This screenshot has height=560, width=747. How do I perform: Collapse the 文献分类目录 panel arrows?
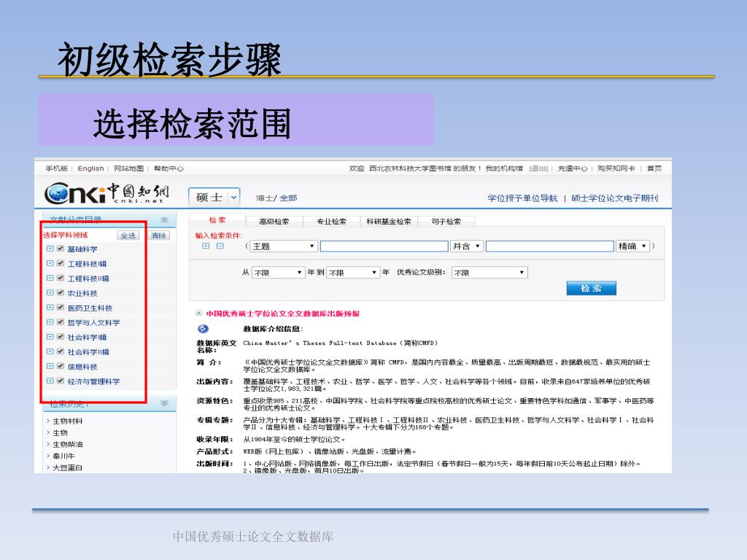[x=164, y=219]
